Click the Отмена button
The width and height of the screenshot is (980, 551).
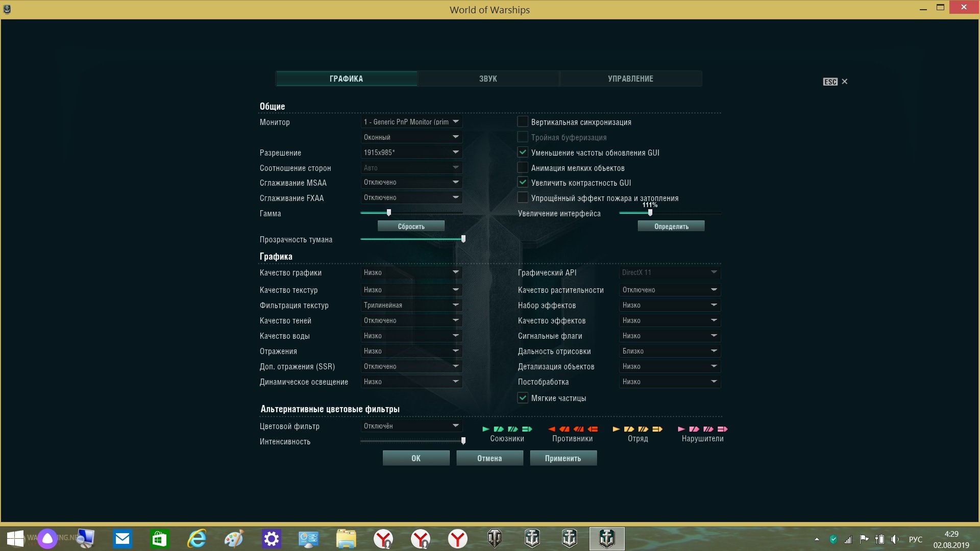coord(489,459)
